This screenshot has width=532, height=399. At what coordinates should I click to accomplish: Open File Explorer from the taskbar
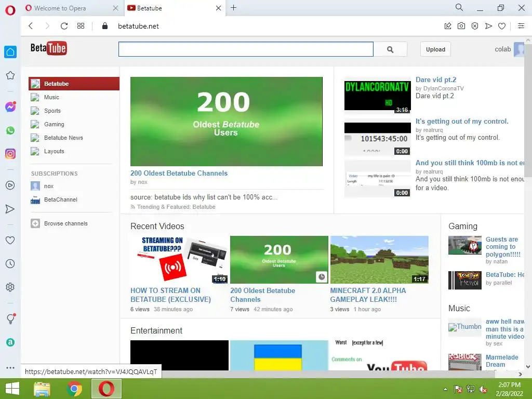pyautogui.click(x=42, y=389)
